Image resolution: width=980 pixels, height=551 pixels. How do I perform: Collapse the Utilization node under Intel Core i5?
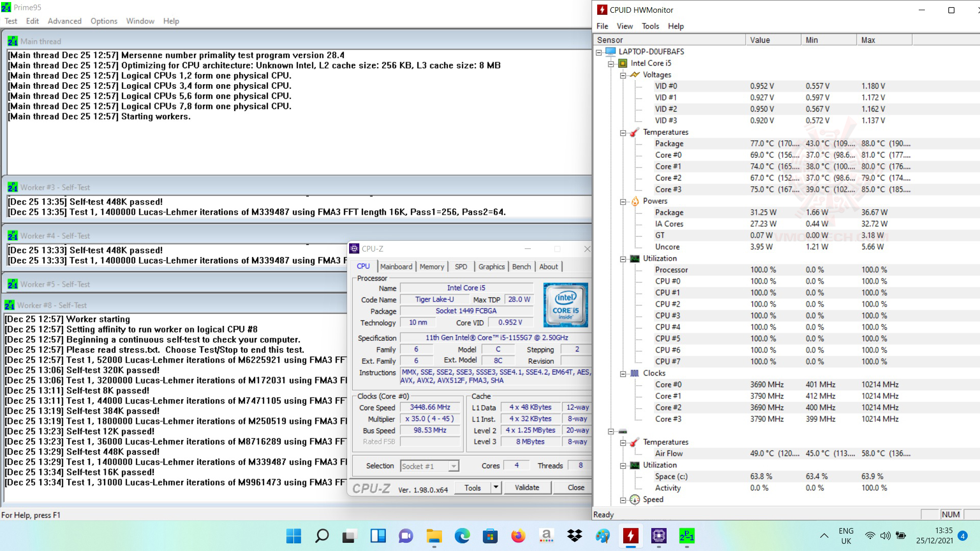click(623, 259)
